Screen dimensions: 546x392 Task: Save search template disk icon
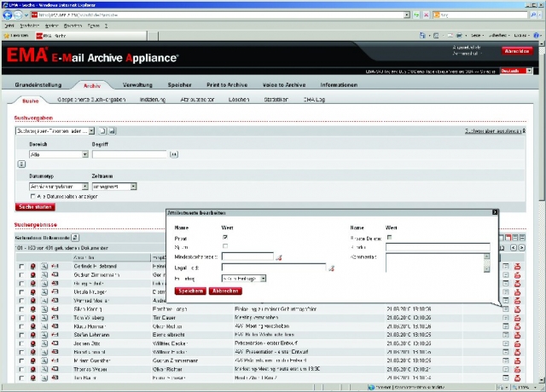coord(112,131)
